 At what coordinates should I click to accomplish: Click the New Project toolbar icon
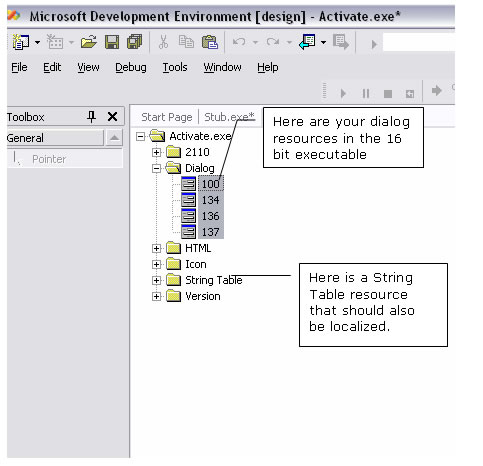point(21,42)
